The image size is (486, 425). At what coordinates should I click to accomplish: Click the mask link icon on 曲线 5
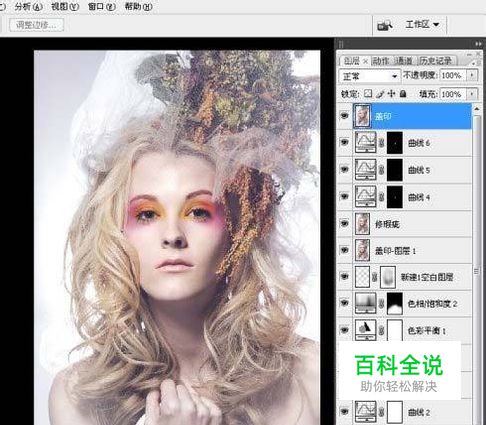pyautogui.click(x=382, y=170)
